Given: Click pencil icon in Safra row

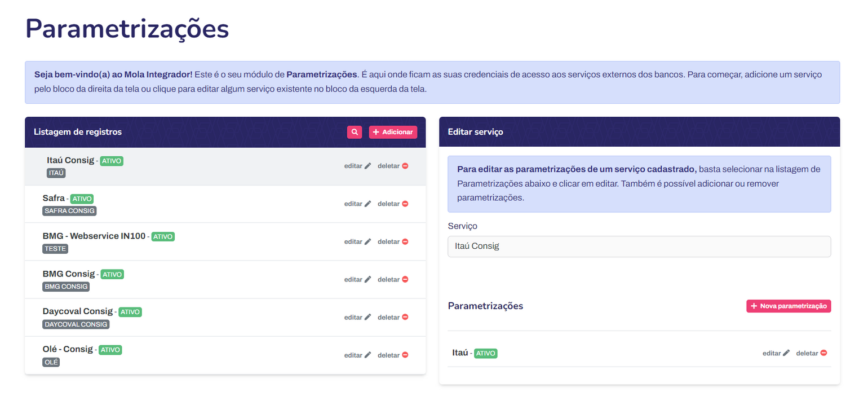Looking at the screenshot, I should pyautogui.click(x=368, y=204).
